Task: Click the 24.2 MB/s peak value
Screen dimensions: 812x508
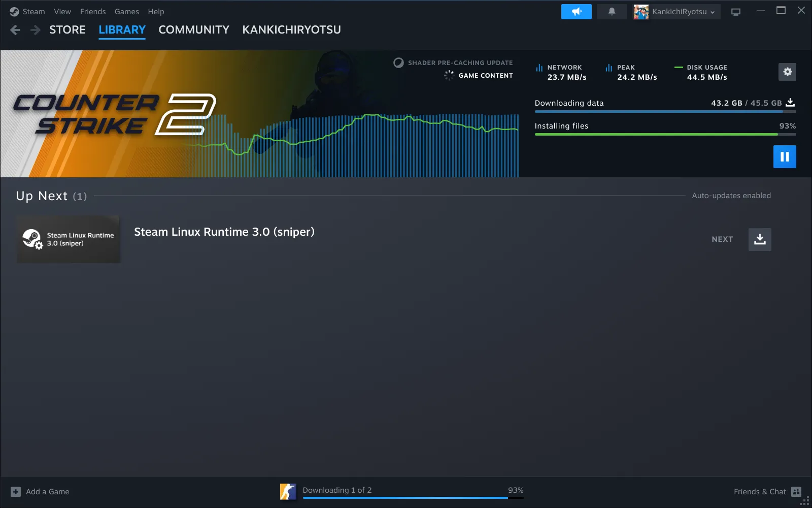Action: pos(637,77)
